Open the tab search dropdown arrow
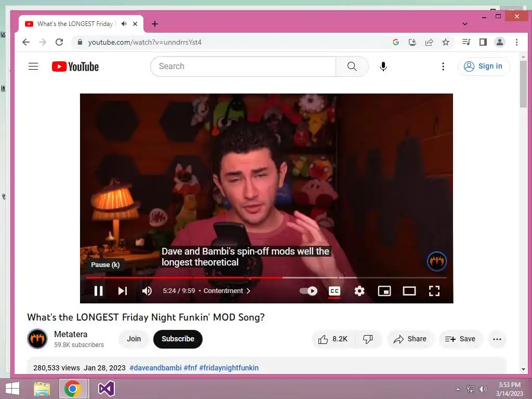 (465, 24)
